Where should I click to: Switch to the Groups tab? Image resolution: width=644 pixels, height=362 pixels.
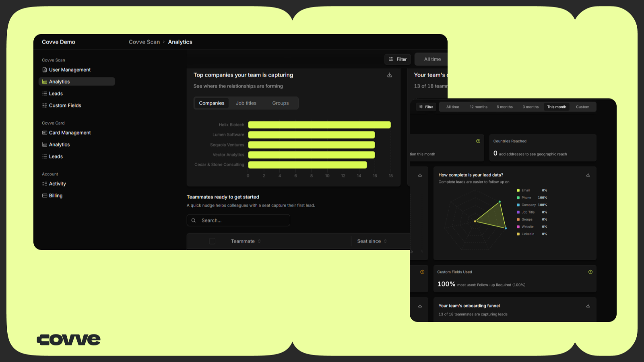click(x=281, y=103)
